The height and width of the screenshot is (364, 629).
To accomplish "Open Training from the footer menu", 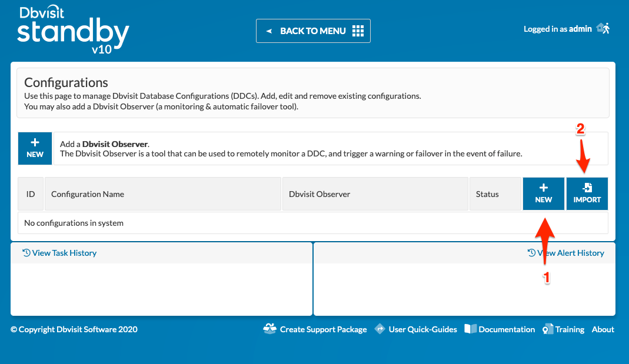I will click(x=568, y=329).
